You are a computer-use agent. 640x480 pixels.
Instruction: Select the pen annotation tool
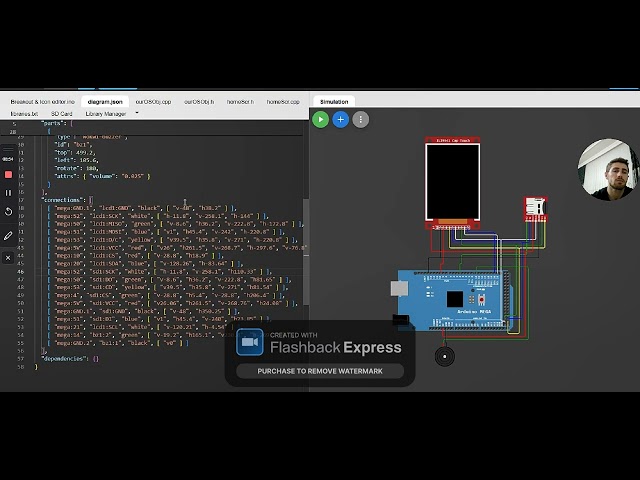click(x=8, y=236)
